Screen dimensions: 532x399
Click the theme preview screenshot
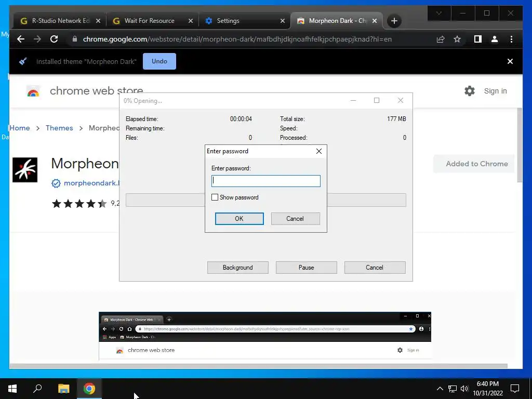click(265, 336)
